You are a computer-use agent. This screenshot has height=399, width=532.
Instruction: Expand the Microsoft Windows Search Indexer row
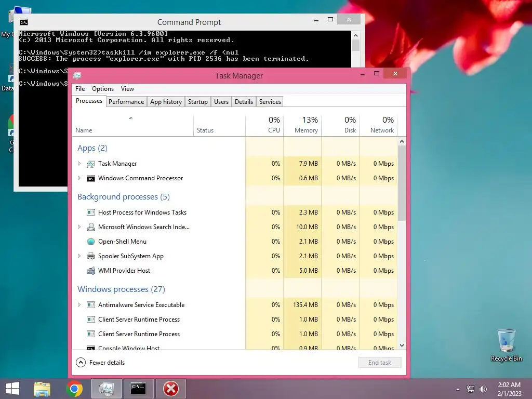click(79, 227)
